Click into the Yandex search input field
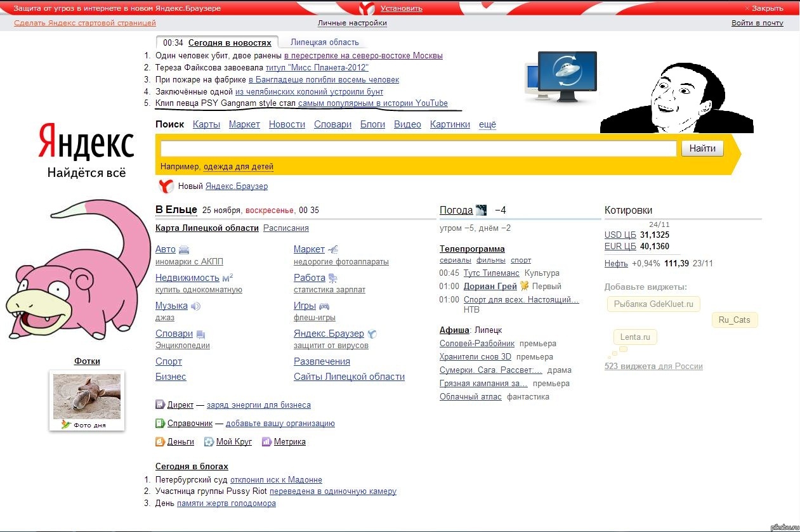Image resolution: width=800 pixels, height=532 pixels. pos(418,148)
